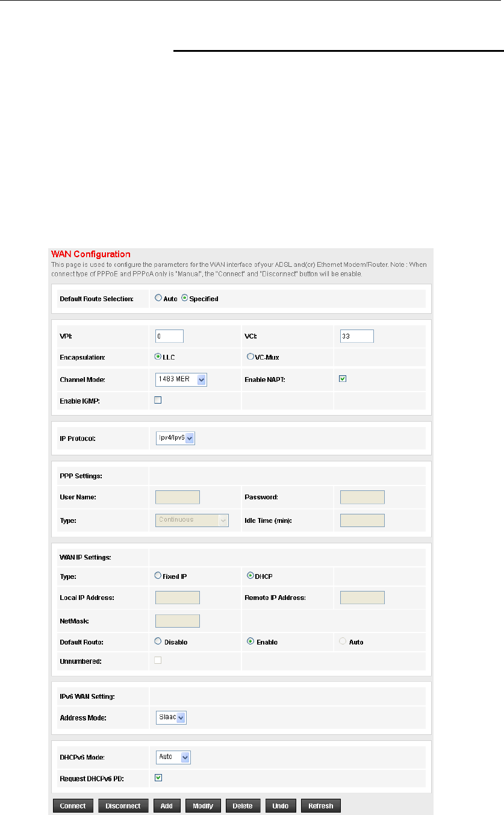Viewport: 504px width, 815px height.
Task: Click the Undo button
Action: point(281,806)
